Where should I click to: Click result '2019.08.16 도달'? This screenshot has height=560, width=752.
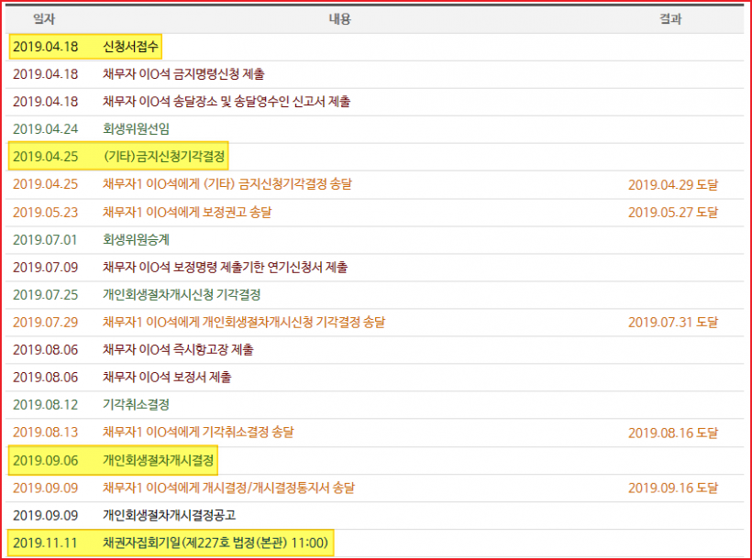pyautogui.click(x=673, y=433)
